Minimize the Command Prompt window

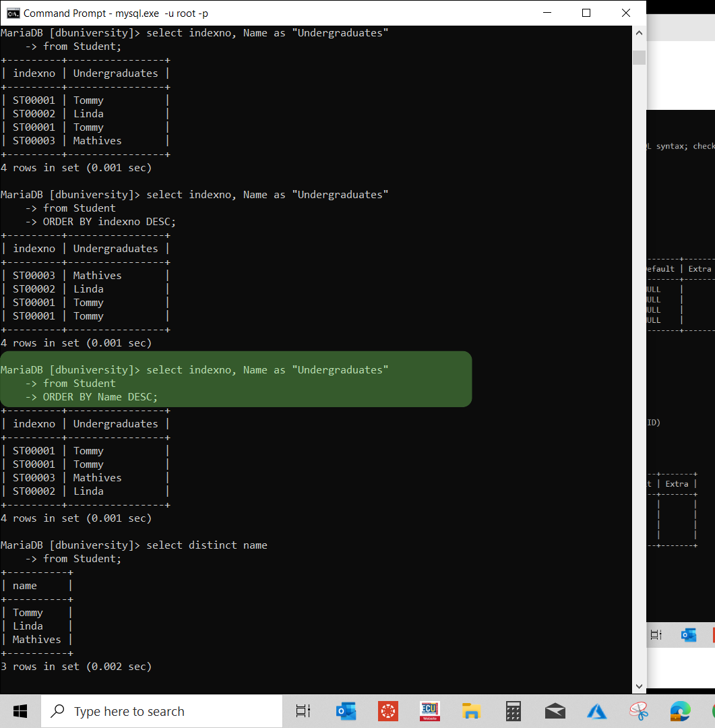(547, 12)
